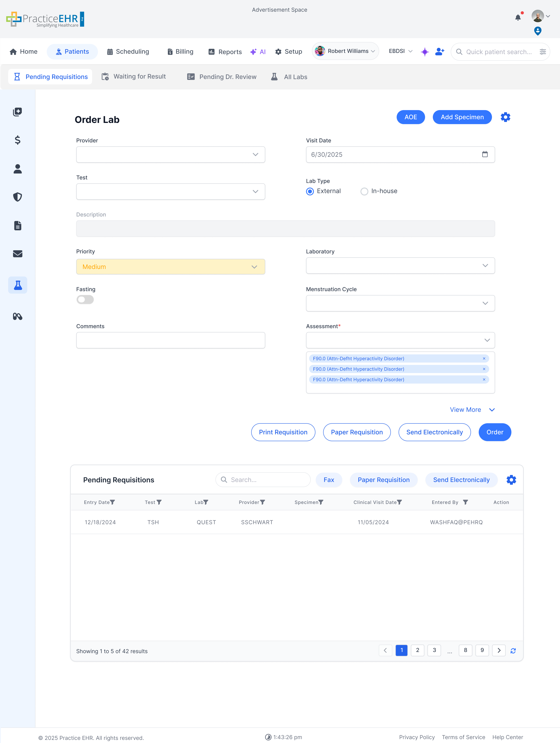
Task: Open the patient profile icon in sidebar
Action: 17,169
